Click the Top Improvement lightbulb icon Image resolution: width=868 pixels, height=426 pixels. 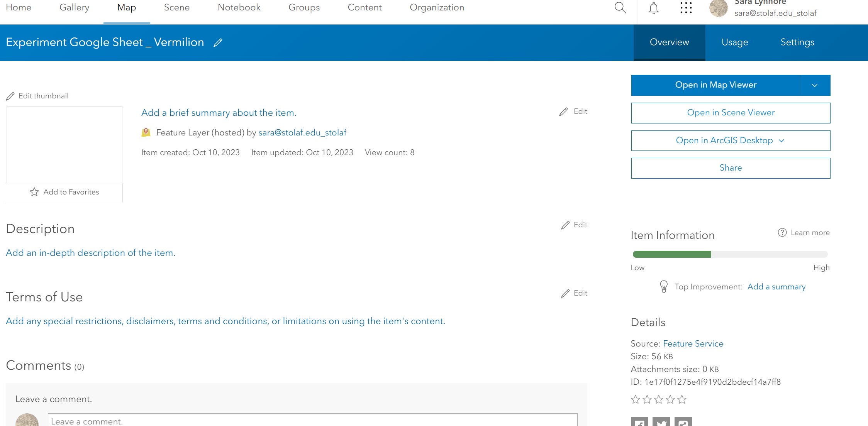pos(664,287)
